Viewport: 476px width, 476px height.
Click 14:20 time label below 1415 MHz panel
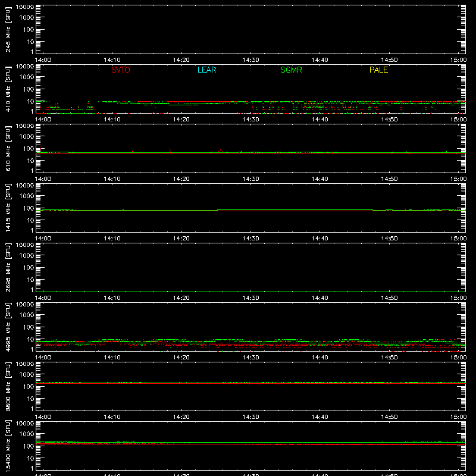pos(181,239)
